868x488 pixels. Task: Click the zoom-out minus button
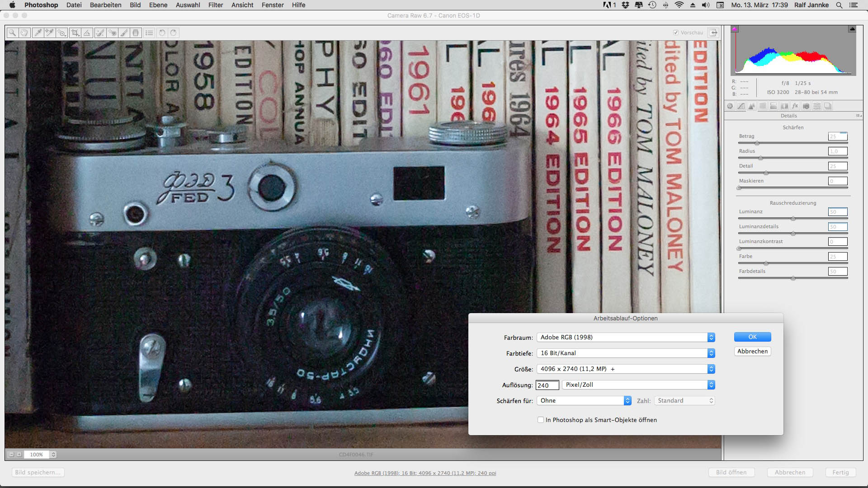pos(12,455)
